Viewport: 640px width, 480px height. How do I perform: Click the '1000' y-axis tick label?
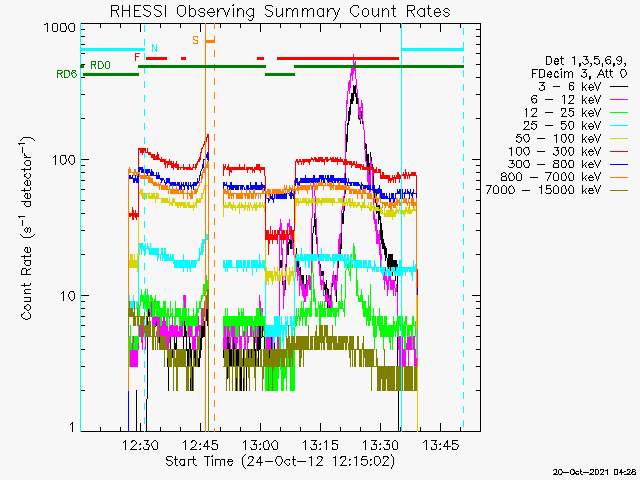point(60,28)
